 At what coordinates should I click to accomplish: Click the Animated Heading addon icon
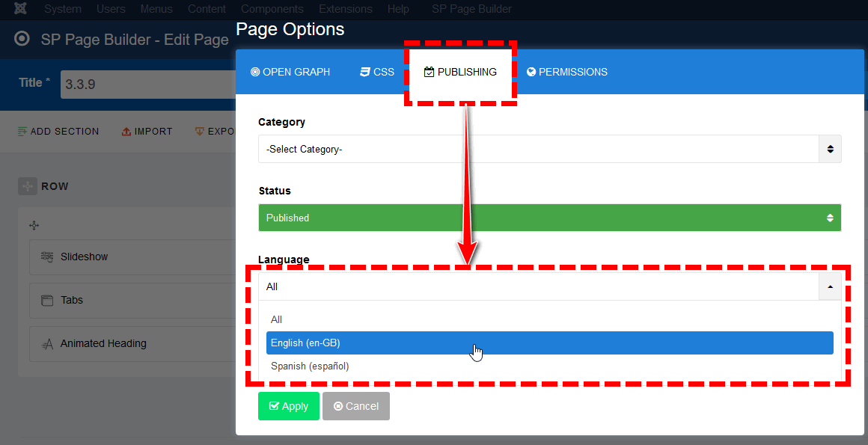click(x=48, y=344)
